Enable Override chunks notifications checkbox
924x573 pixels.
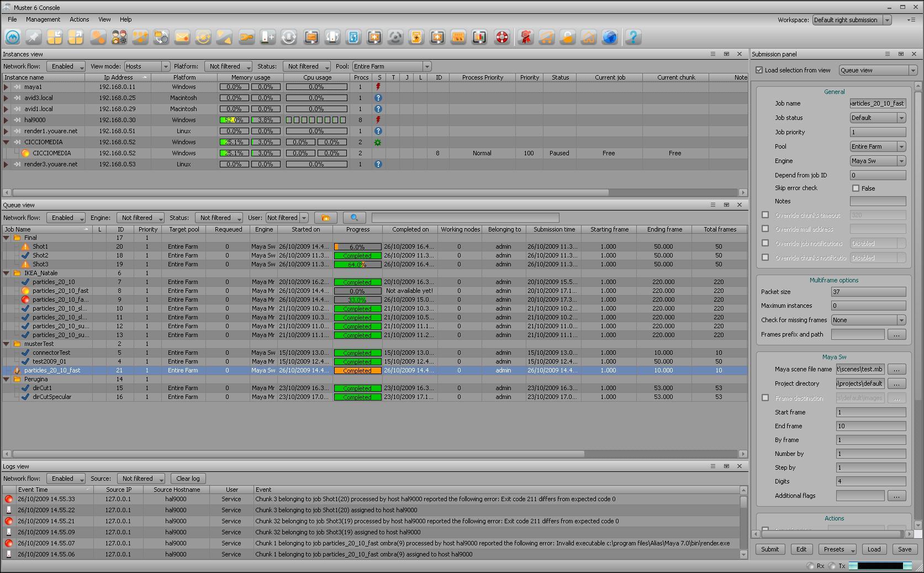pos(765,257)
